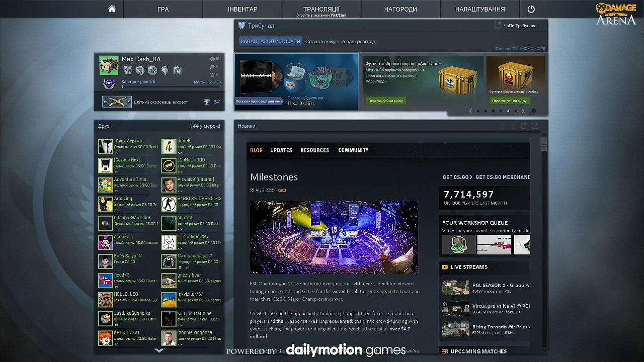
Task: Click news panel reload icon
Action: coord(524,126)
